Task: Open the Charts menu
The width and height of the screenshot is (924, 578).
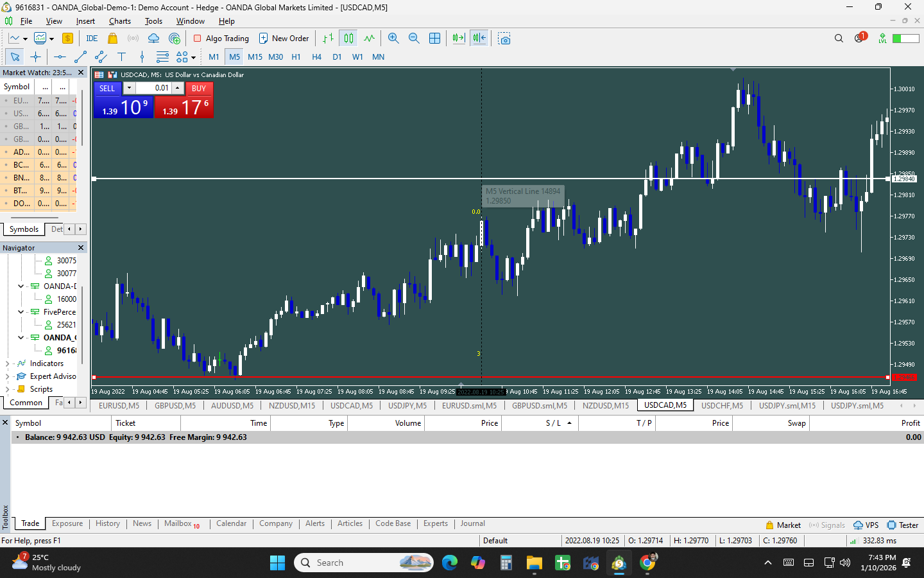Action: click(119, 21)
